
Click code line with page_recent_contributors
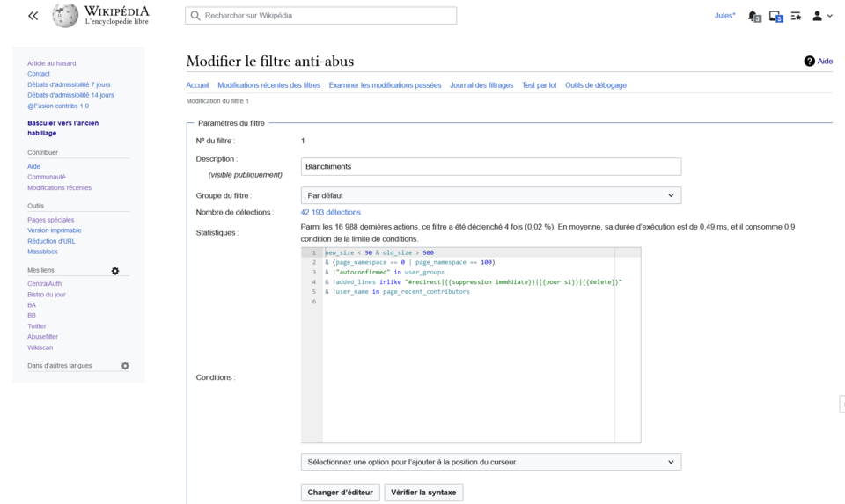click(397, 291)
